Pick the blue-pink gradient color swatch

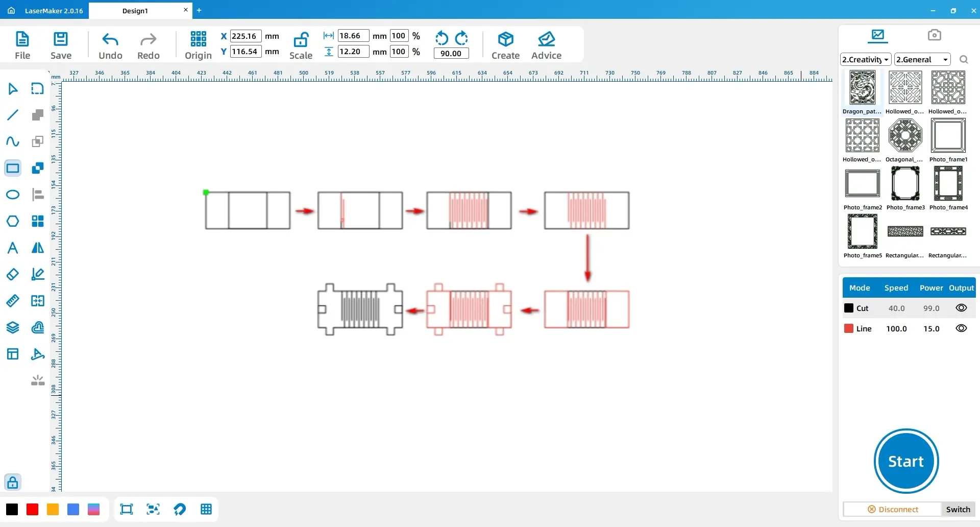pyautogui.click(x=93, y=509)
